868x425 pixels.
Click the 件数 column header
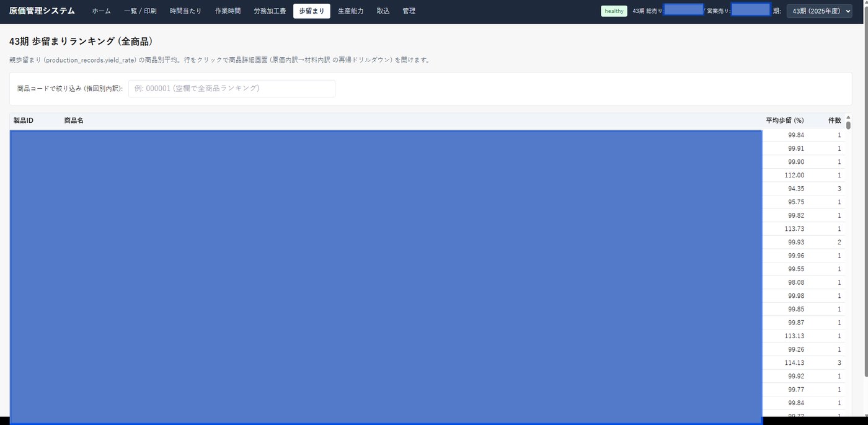point(835,120)
